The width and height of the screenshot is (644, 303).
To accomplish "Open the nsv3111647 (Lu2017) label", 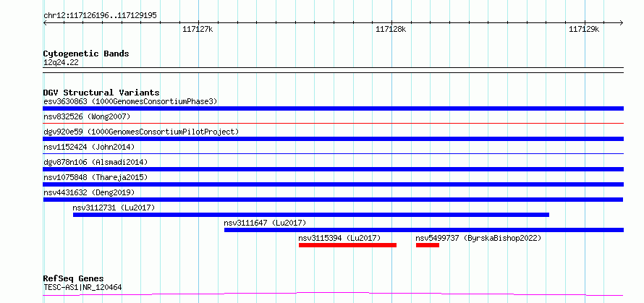I will coord(265,223).
